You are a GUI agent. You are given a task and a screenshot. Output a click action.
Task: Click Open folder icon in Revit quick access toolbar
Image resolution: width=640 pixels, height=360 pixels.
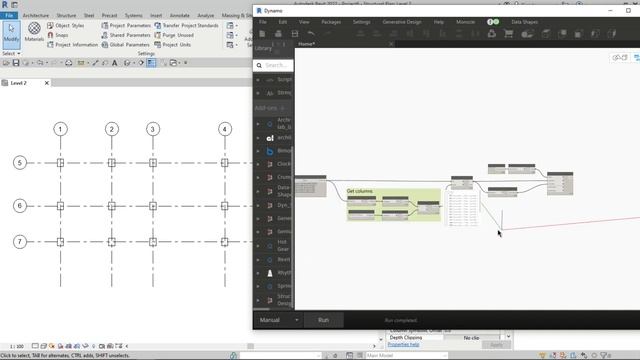click(6, 63)
